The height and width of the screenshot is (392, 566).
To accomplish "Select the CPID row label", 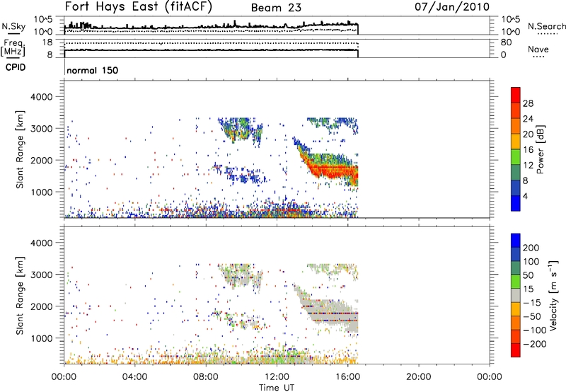I will pos(16,67).
